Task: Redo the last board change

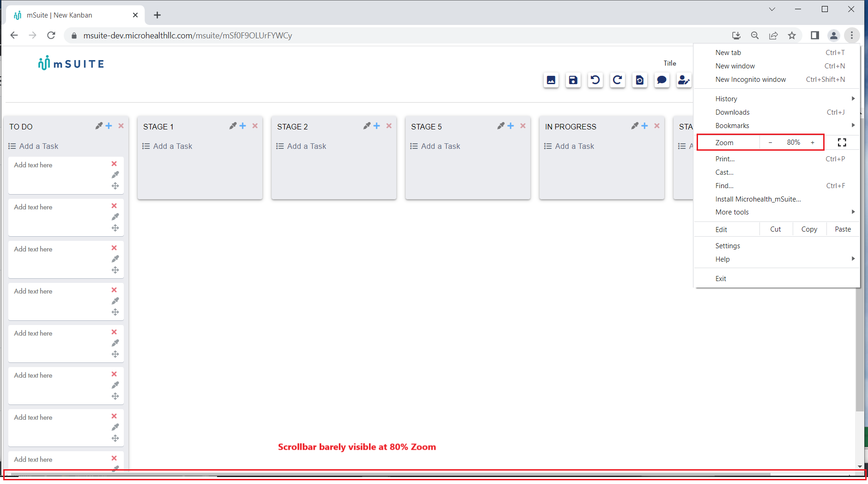Action: point(617,80)
